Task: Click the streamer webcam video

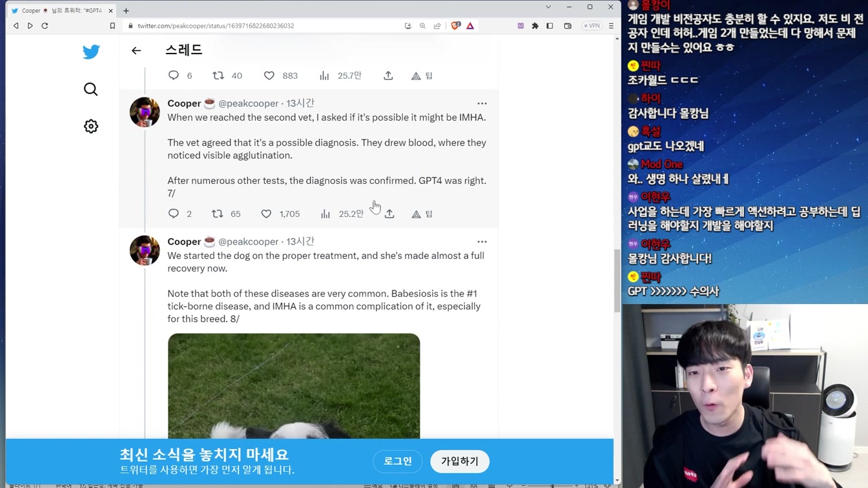Action: (745, 396)
